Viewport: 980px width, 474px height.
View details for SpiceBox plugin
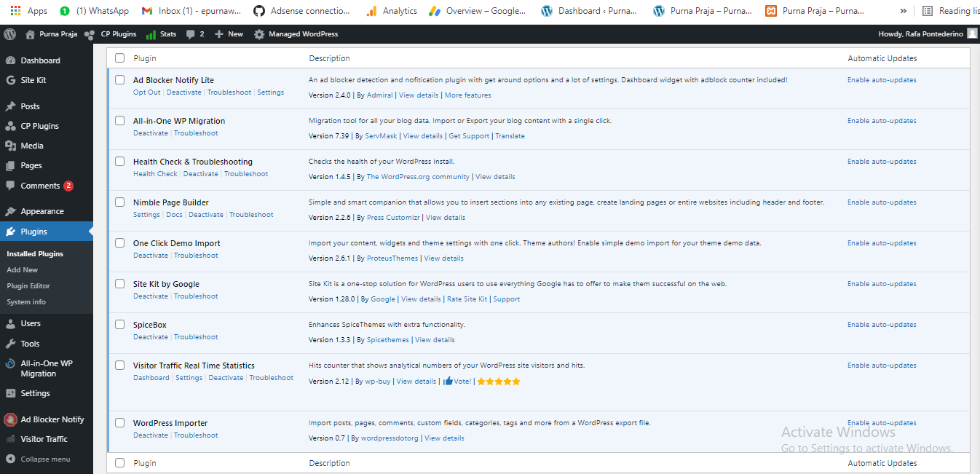point(435,340)
